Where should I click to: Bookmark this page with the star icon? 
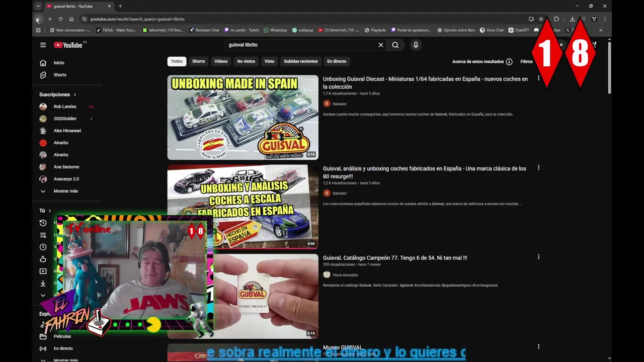(541, 19)
